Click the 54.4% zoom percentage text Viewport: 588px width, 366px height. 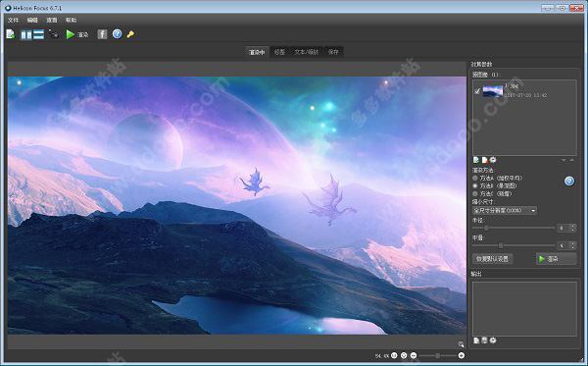(382, 355)
